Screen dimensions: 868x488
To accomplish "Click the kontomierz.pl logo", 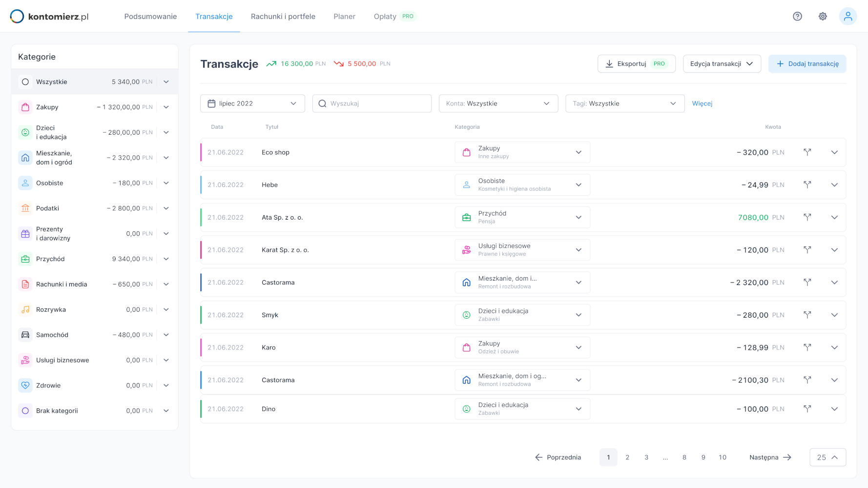I will [49, 17].
